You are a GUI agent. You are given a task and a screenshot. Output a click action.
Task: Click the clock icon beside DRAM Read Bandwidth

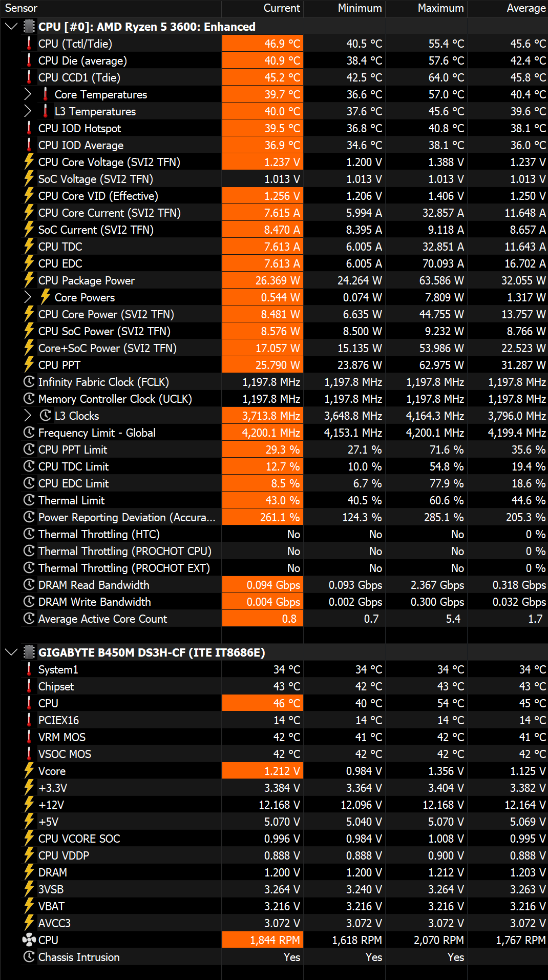[29, 585]
